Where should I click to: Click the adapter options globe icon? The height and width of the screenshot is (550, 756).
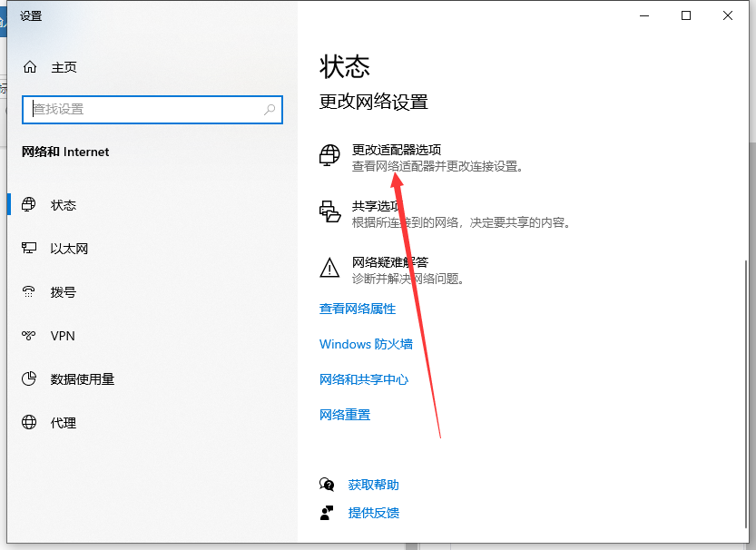(329, 156)
